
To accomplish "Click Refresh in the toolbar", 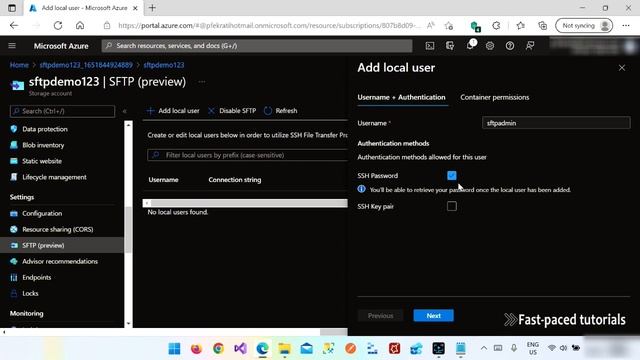I will (x=280, y=111).
